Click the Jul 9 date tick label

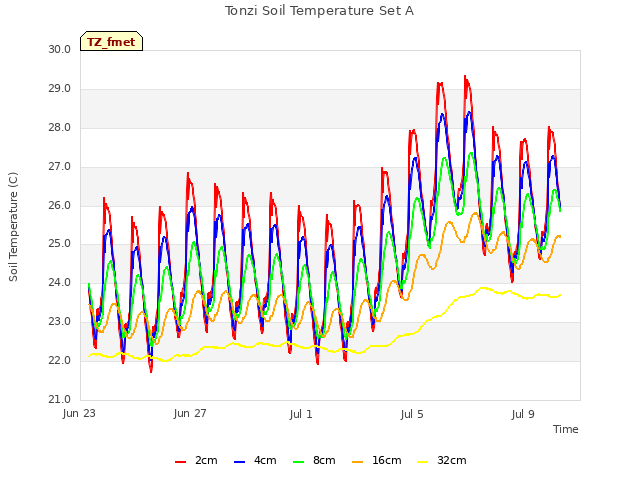tap(523, 414)
